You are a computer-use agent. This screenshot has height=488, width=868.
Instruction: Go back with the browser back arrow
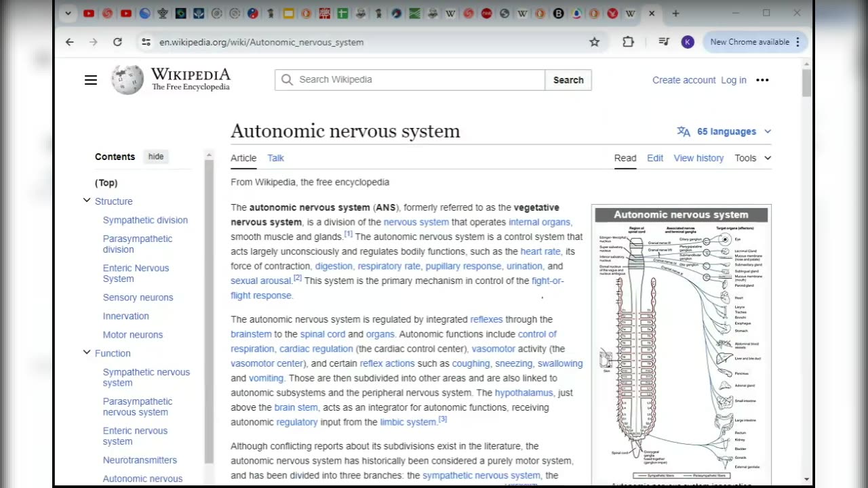click(x=70, y=42)
